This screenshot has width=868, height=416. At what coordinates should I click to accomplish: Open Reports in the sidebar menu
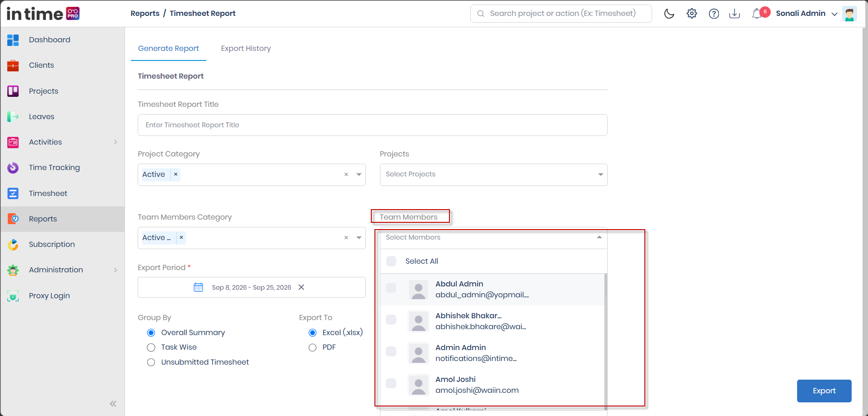(63, 219)
